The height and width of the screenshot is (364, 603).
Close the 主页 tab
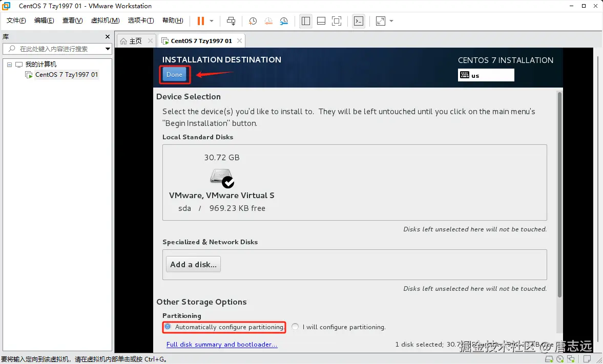pyautogui.click(x=150, y=41)
